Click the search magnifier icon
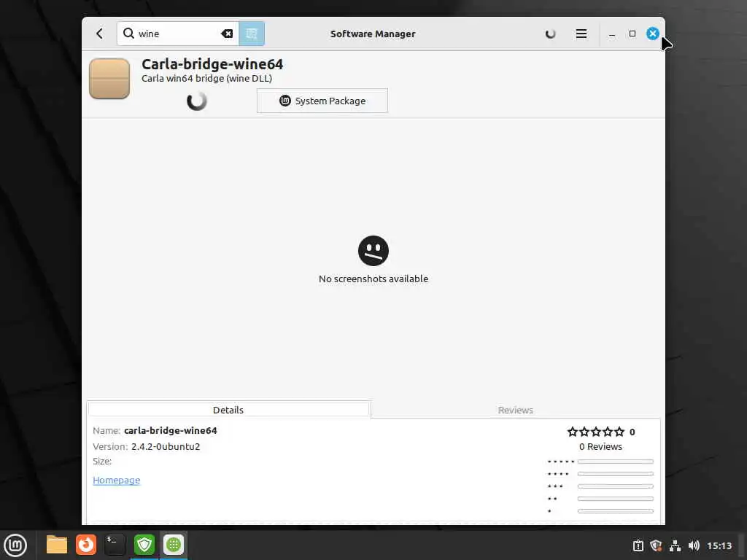Viewport: 747px width, 560px height. 128,34
